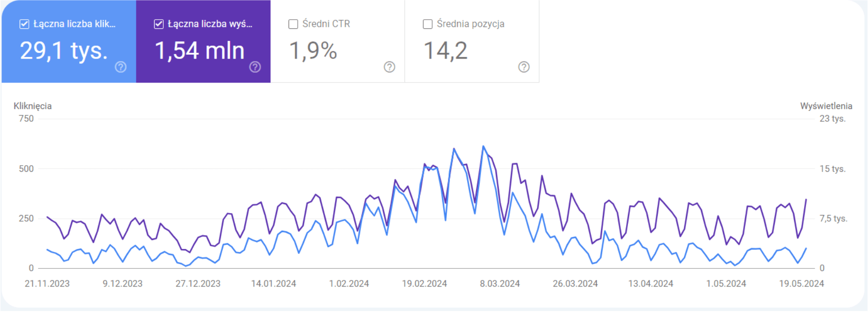Viewport: 868px width, 312px height.
Task: Enable the Średni CTR checkbox
Action: point(293,24)
